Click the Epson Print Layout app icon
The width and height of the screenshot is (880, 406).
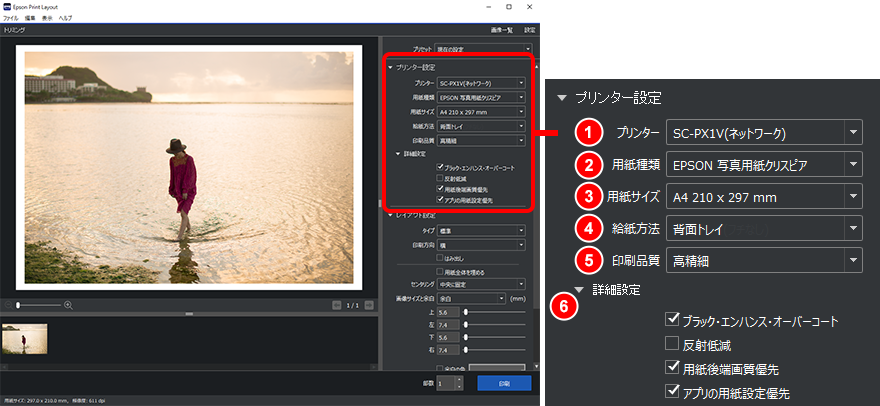[8, 7]
